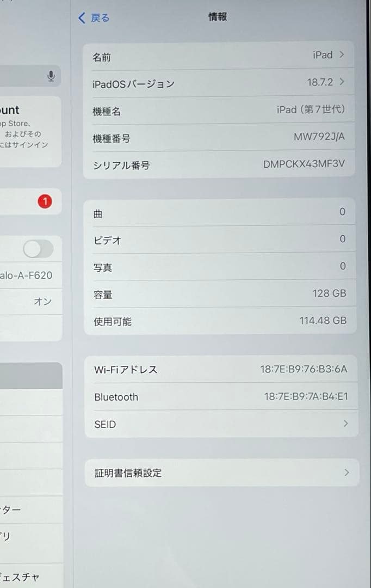
Task: Tap the back chevron arrow icon
Action: click(82, 17)
